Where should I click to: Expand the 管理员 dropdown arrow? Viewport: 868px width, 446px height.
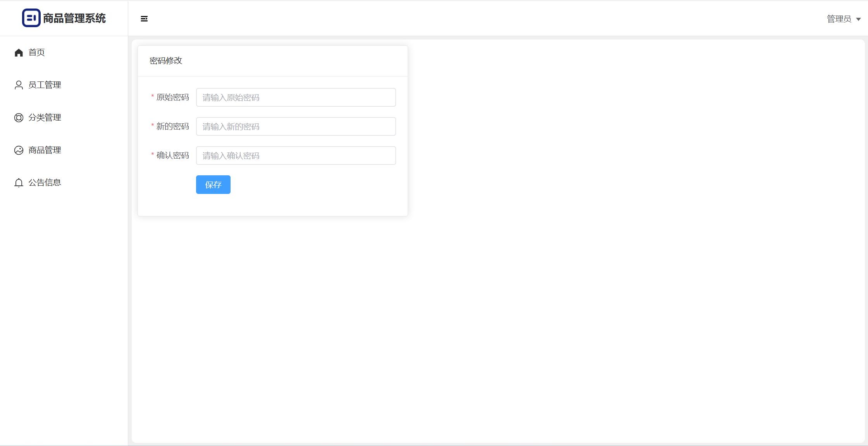click(x=858, y=19)
